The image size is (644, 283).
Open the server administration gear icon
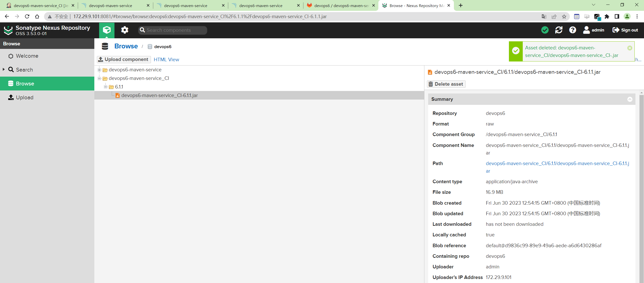(x=125, y=30)
